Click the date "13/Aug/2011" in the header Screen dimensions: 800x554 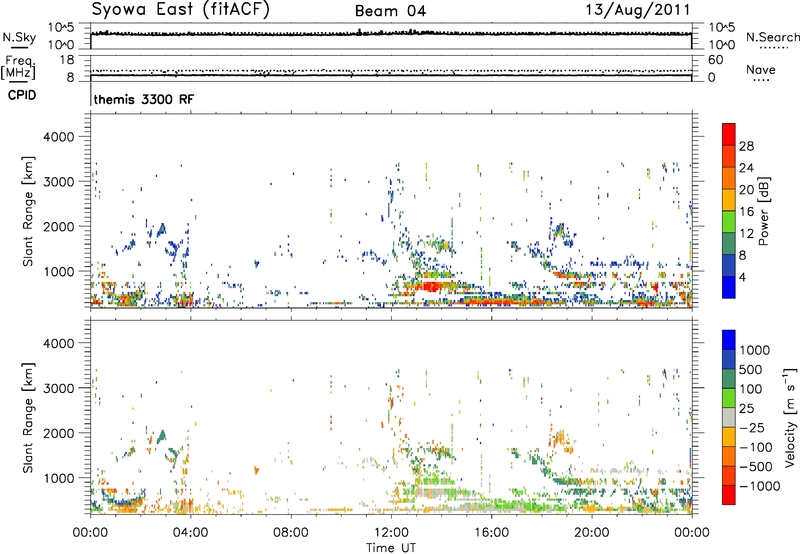[637, 10]
